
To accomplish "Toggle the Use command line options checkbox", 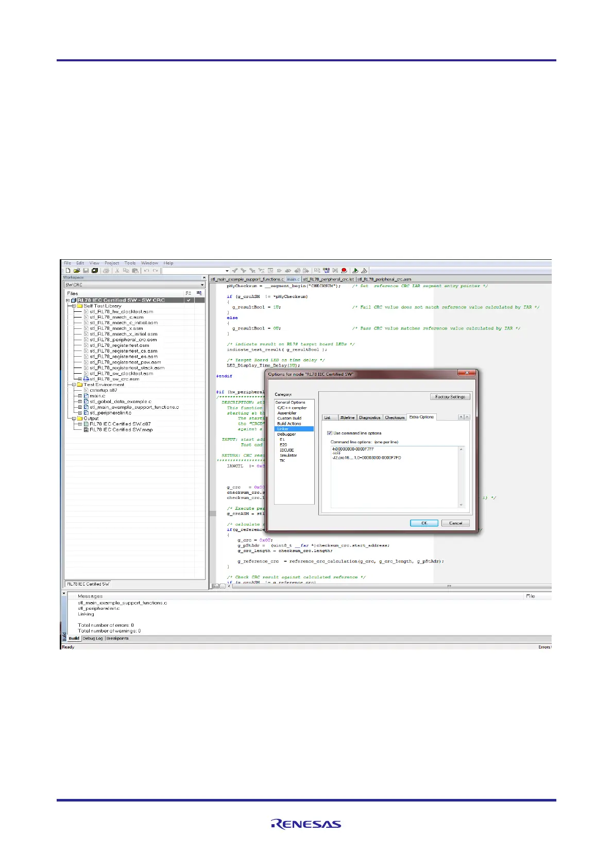I will pos(330,433).
